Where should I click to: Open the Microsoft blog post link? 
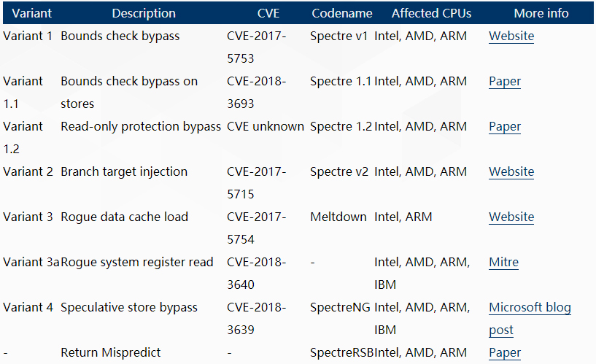(530, 318)
